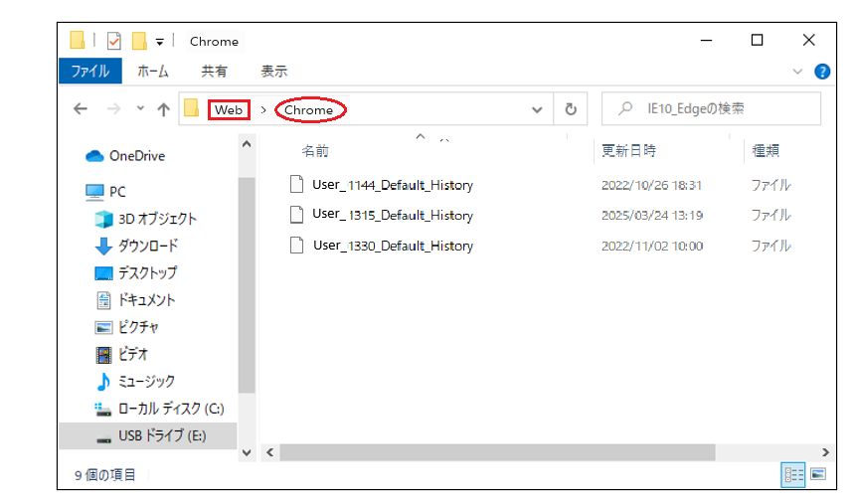Screen dimensions: 855x504
Task: Expand the ribbon with the chevron
Action: [x=797, y=72]
